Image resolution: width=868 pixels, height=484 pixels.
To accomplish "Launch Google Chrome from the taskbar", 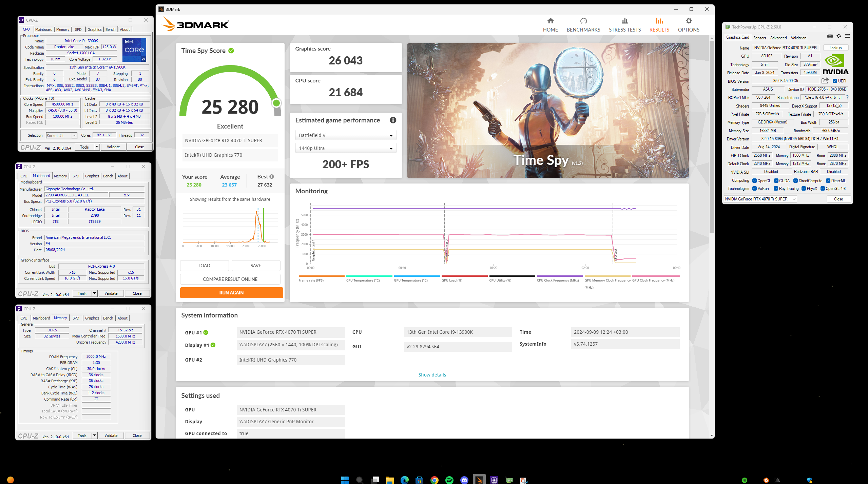I will coord(434,480).
